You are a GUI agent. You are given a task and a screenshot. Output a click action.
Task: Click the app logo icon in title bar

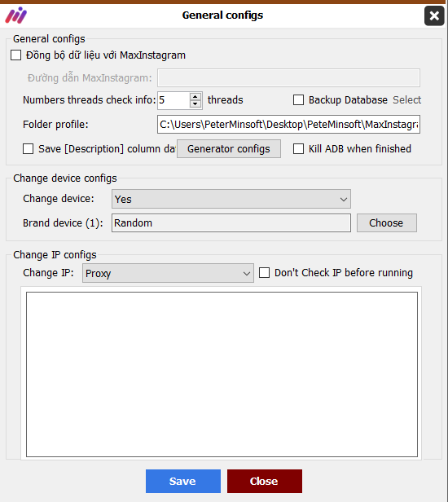(x=16, y=15)
